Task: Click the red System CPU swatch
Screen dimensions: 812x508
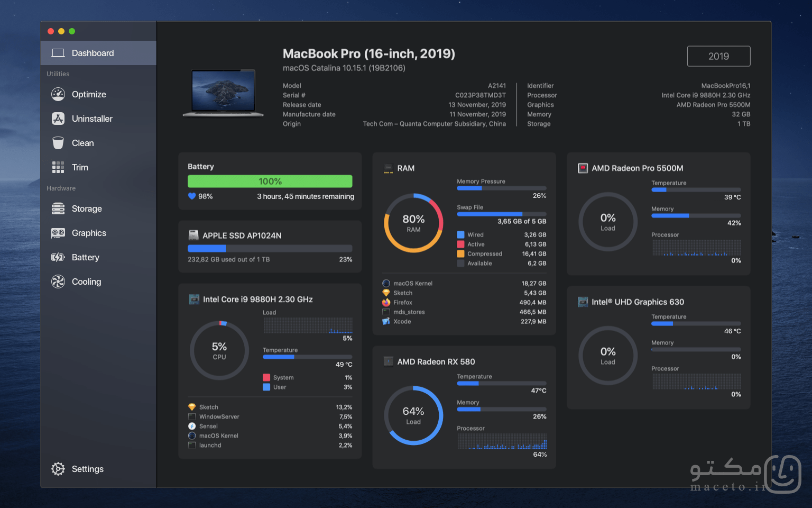Action: [x=266, y=378]
